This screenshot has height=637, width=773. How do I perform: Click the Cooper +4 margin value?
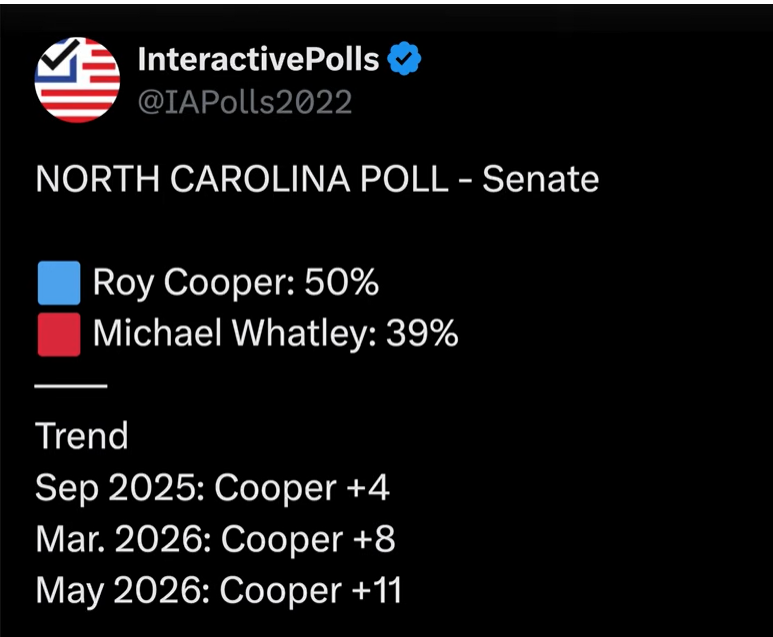302,488
